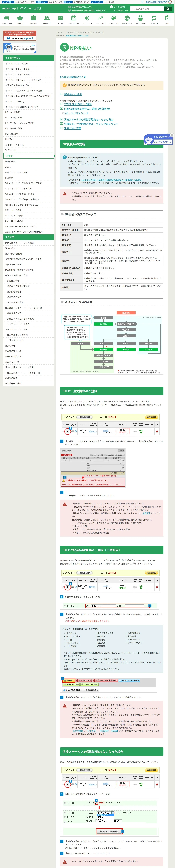Jump to 決済方法の変更 anchor link
This screenshot has height=868, width=175.
click(x=72, y=128)
